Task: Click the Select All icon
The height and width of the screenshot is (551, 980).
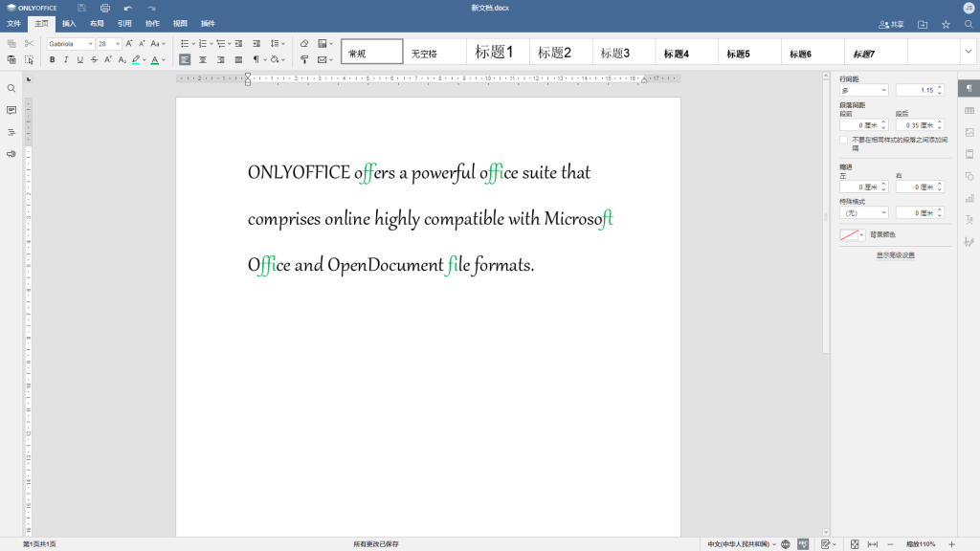Action: coord(29,60)
